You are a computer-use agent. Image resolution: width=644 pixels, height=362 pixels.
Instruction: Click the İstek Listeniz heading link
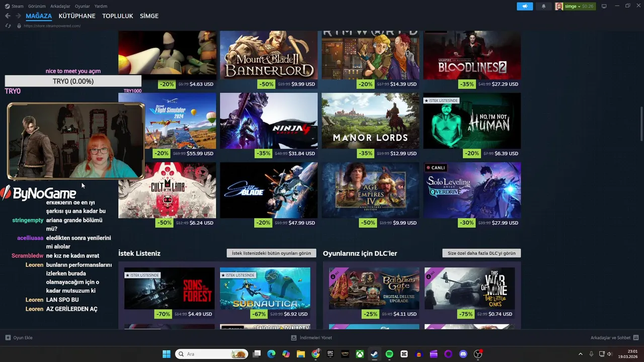coord(139,253)
